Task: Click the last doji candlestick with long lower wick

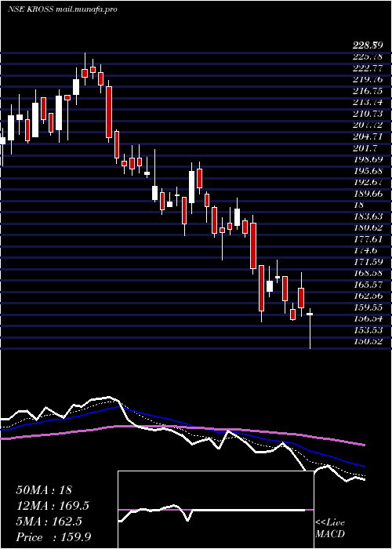Action: coord(310,328)
